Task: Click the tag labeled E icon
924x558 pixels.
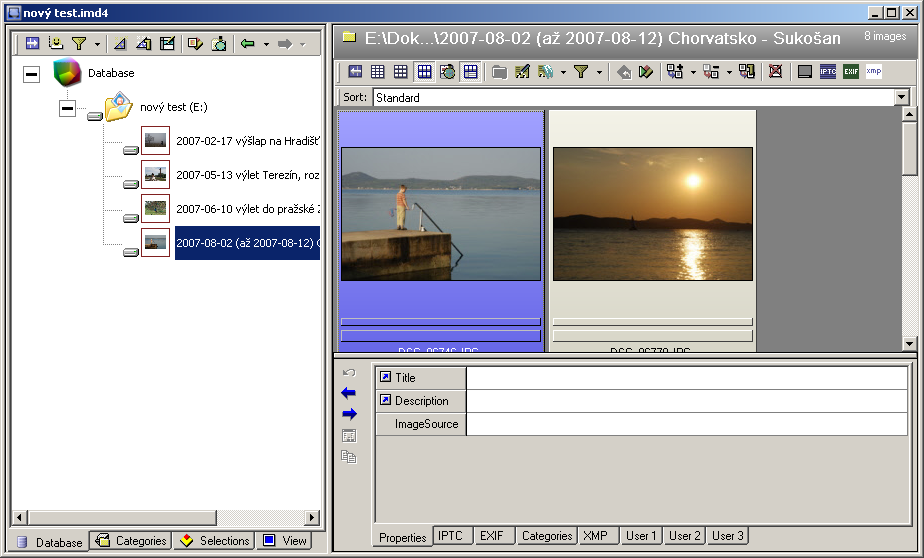Action: pos(195,43)
